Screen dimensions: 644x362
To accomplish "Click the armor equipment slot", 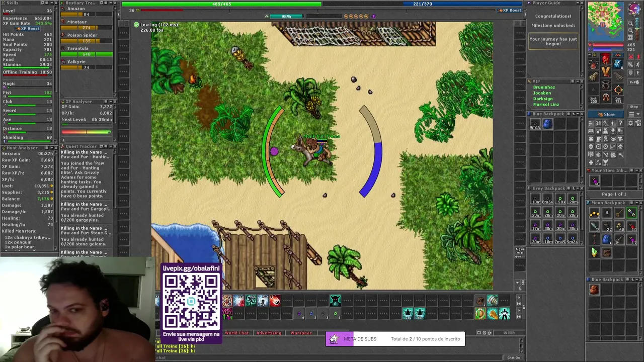I will point(606,72).
